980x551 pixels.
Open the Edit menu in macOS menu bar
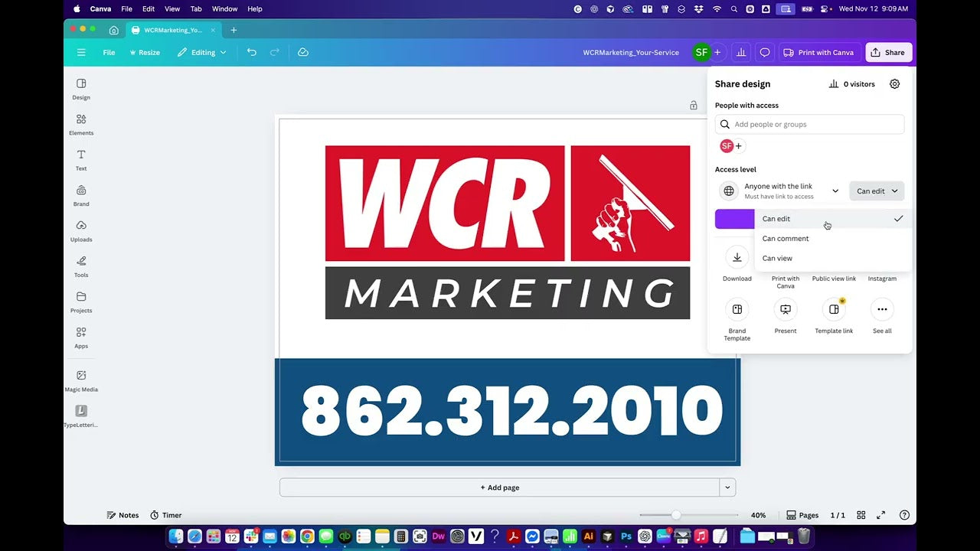pyautogui.click(x=149, y=9)
